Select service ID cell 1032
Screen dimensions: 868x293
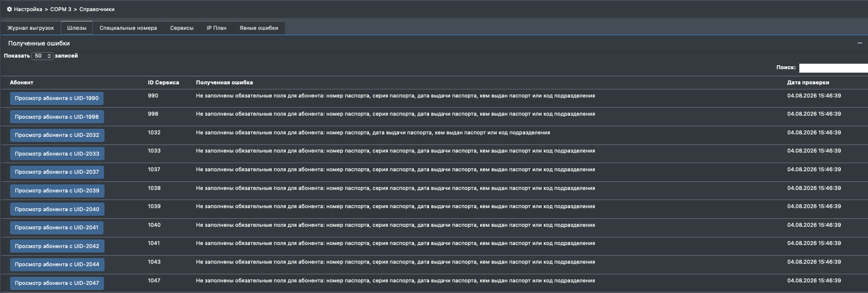point(154,132)
